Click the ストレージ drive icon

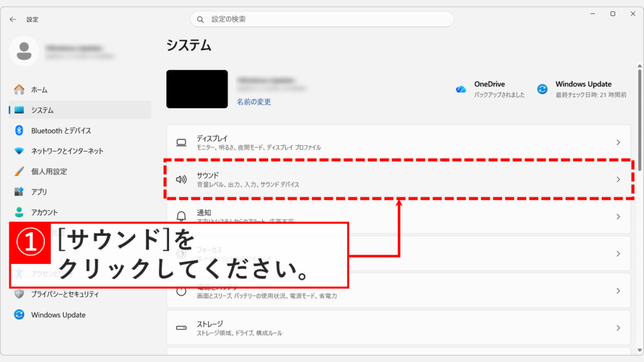click(180, 328)
